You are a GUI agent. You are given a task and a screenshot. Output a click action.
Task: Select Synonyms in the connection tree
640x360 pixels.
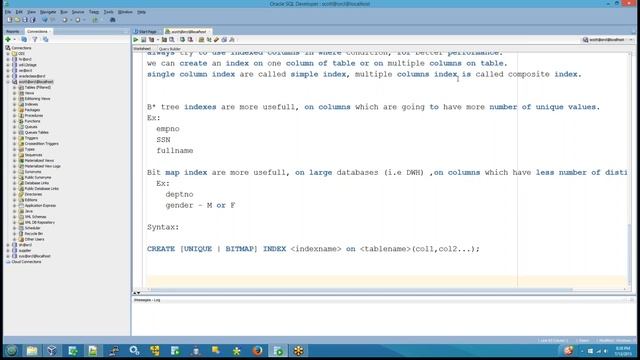coord(33,172)
